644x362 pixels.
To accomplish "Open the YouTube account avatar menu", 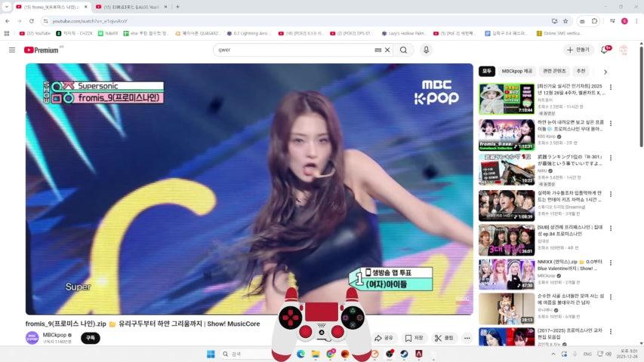I will point(624,50).
